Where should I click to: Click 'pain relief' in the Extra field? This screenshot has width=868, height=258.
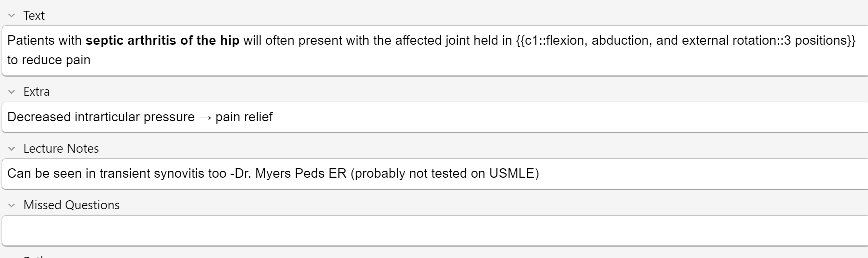click(x=244, y=117)
